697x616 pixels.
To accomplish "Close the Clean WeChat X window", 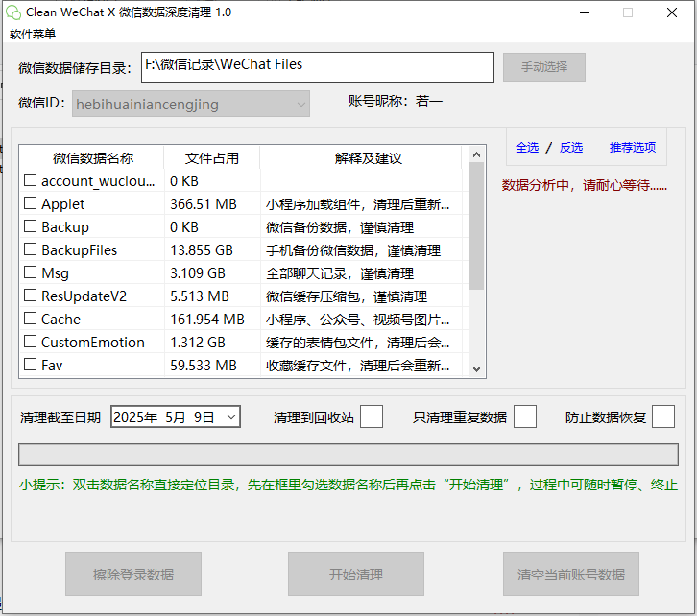I will pos(672,12).
